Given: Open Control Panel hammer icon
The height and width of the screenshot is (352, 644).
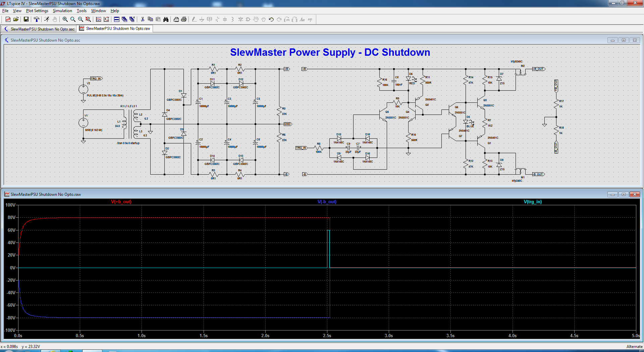Looking at the screenshot, I should click(37, 19).
